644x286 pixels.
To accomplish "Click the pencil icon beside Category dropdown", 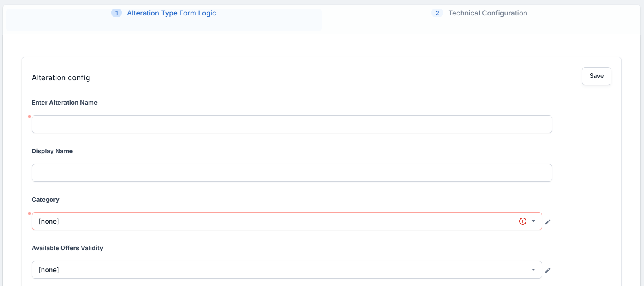I will click(x=548, y=222).
